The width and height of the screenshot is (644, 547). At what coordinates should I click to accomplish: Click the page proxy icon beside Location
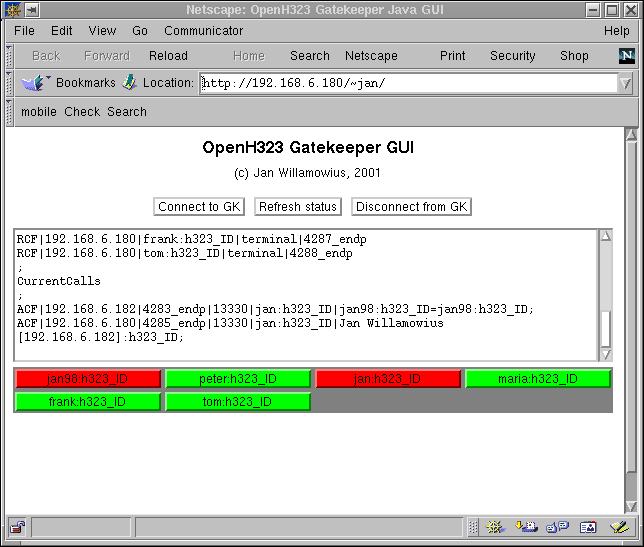click(x=130, y=83)
